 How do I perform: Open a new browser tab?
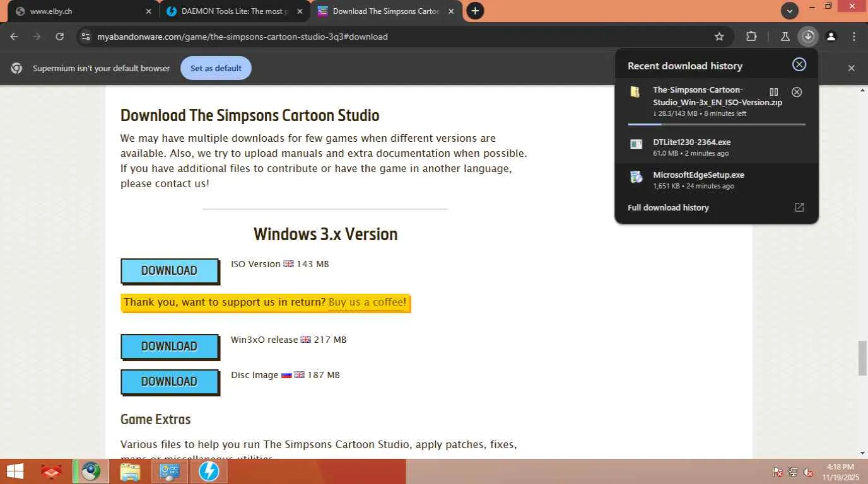click(x=475, y=11)
